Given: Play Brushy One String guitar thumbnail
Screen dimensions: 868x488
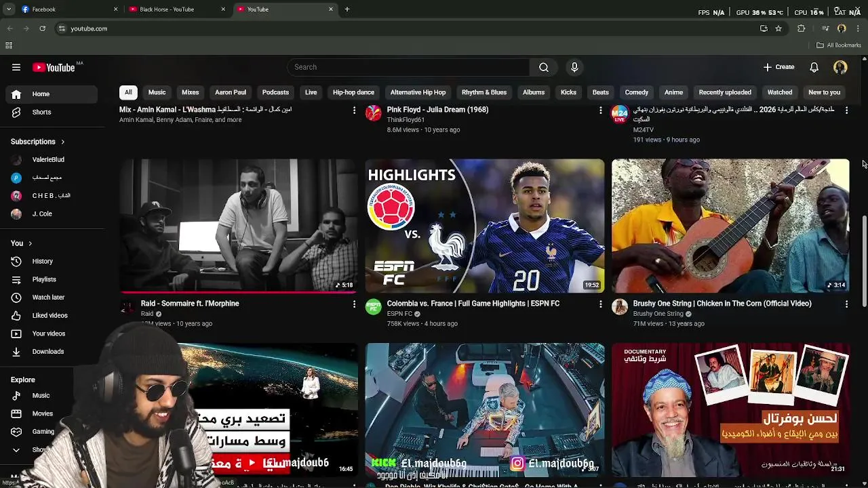Looking at the screenshot, I should [x=730, y=226].
